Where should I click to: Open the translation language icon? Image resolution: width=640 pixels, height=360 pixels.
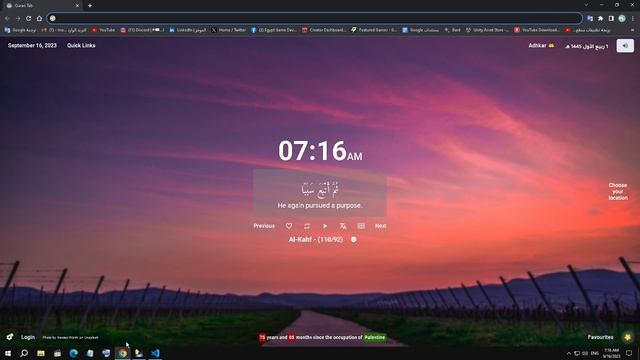(343, 226)
